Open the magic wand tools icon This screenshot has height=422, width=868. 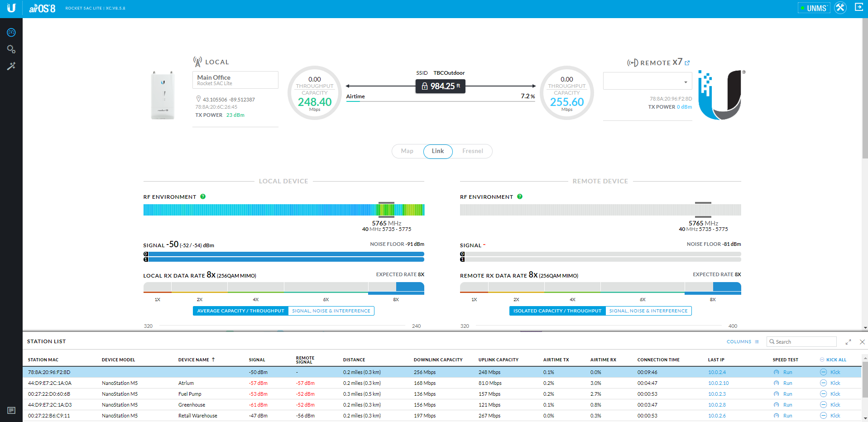11,66
